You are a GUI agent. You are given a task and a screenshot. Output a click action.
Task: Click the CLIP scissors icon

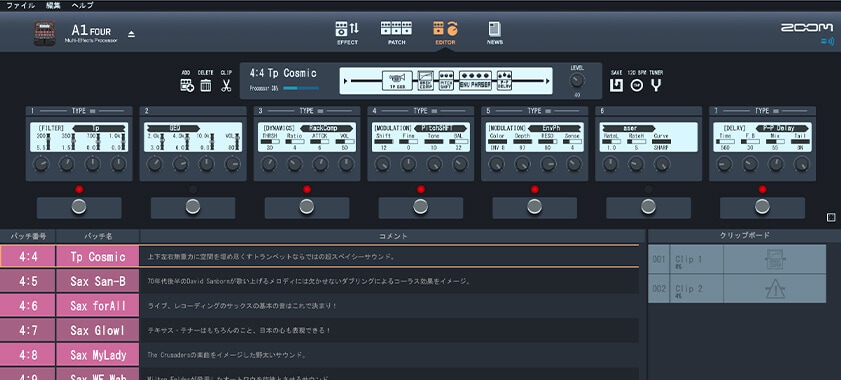[226, 85]
